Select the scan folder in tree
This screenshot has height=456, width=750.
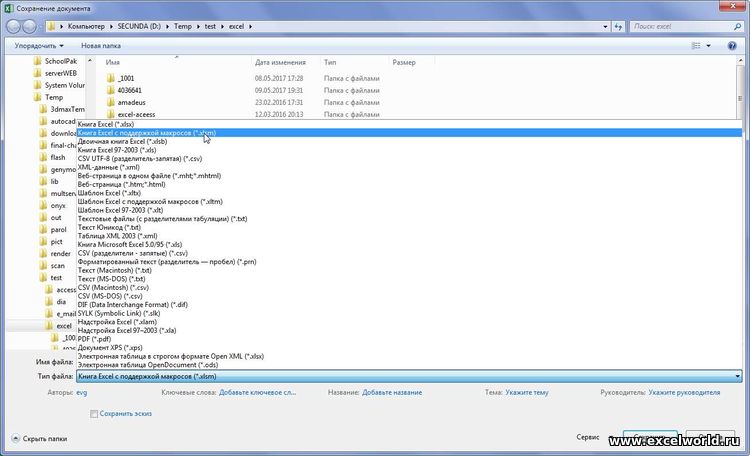pos(57,266)
